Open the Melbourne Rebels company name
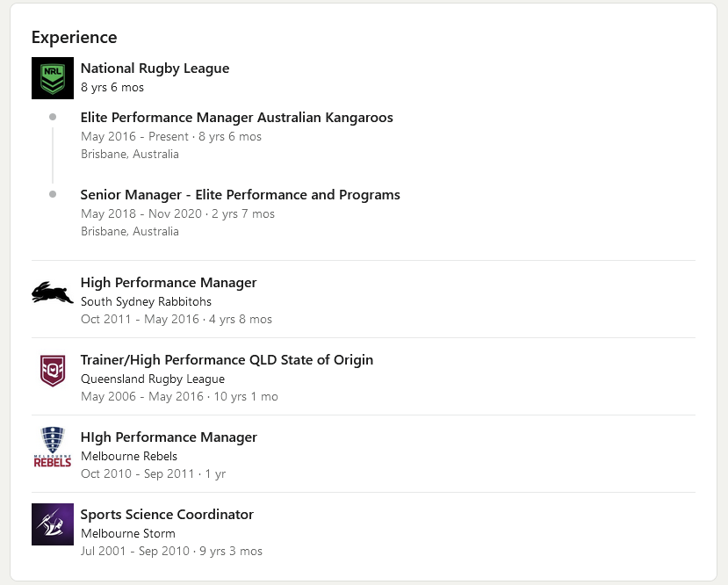 [129, 456]
